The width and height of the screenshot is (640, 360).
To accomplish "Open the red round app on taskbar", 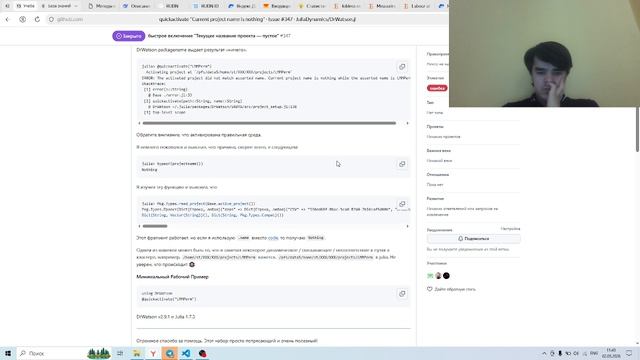I will (x=202, y=353).
